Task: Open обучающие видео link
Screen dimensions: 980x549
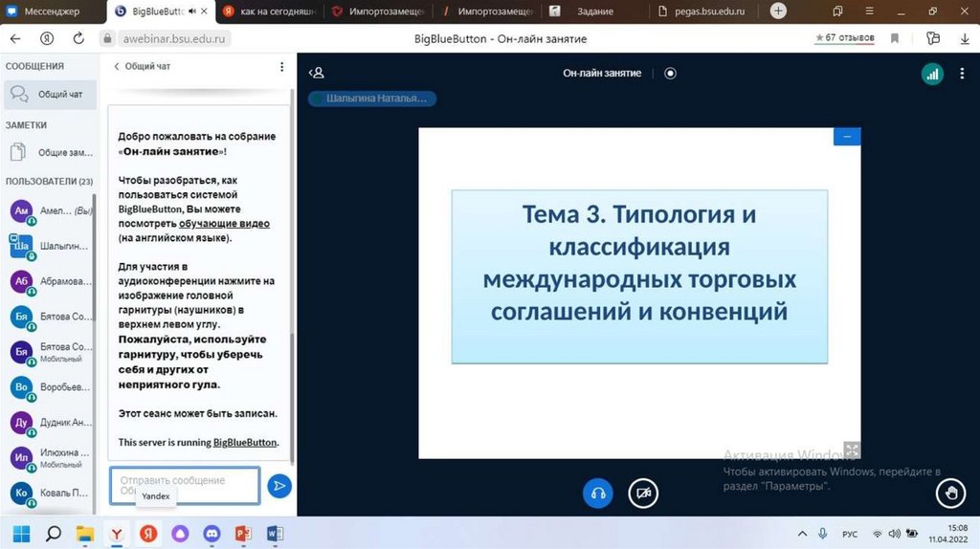Action: tap(224, 224)
